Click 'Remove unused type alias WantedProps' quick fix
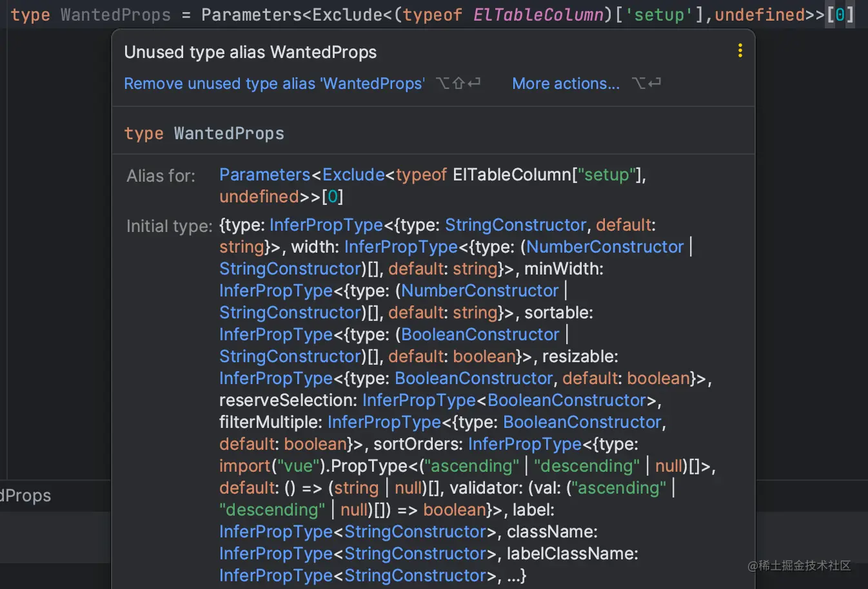Image resolution: width=868 pixels, height=589 pixels. [274, 84]
